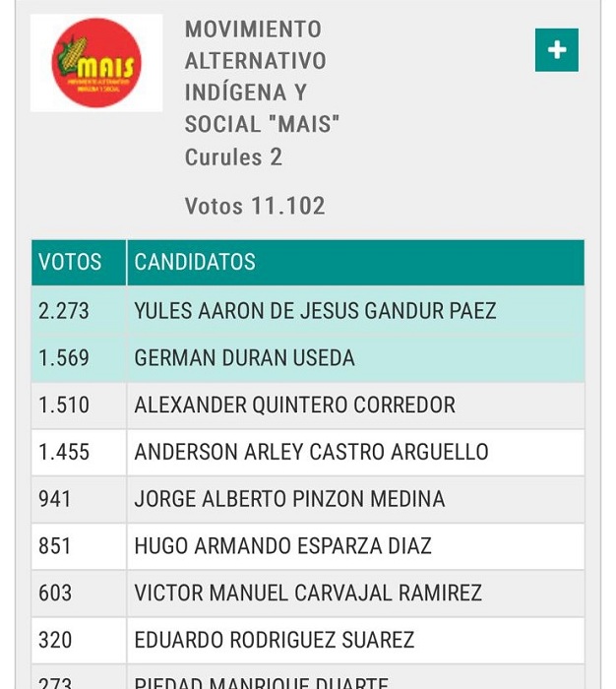
Task: Click the Votos 11.102 total
Action: point(255,206)
